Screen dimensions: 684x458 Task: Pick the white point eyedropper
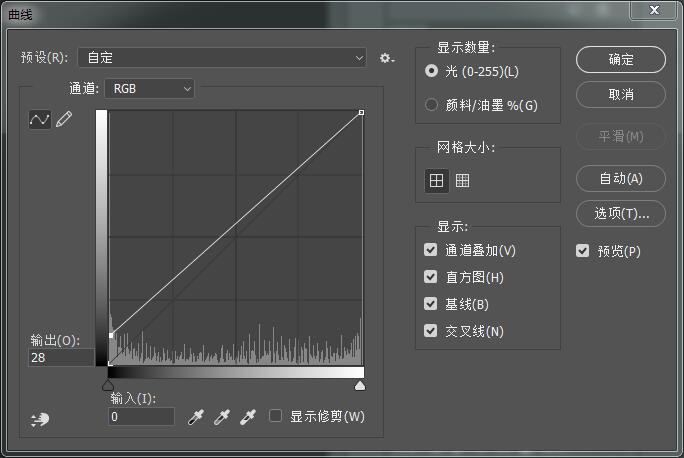coord(248,417)
